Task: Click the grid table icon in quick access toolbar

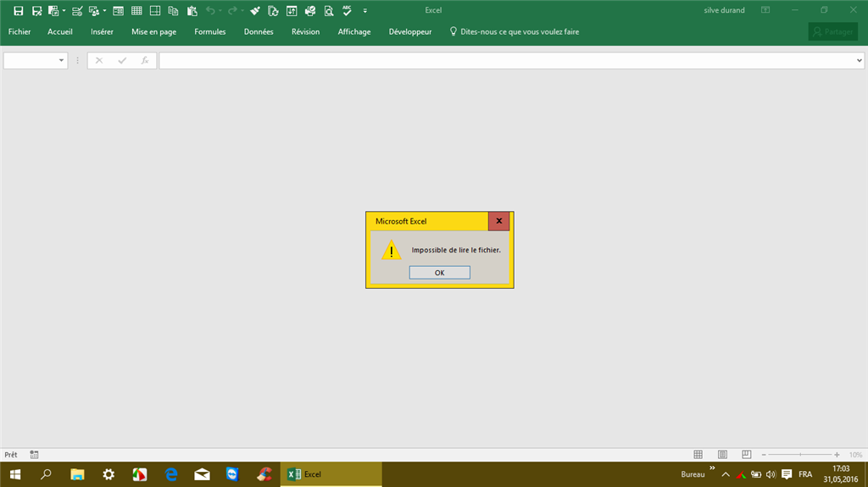Action: [136, 10]
